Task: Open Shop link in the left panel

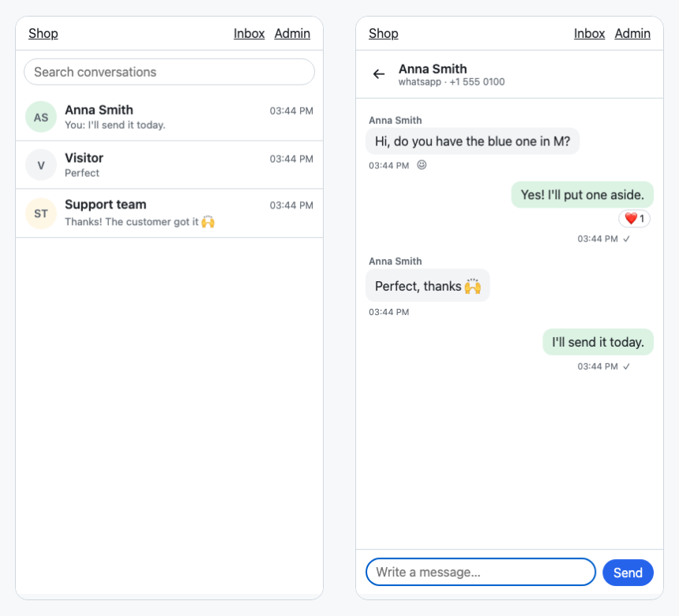Action: [x=43, y=33]
